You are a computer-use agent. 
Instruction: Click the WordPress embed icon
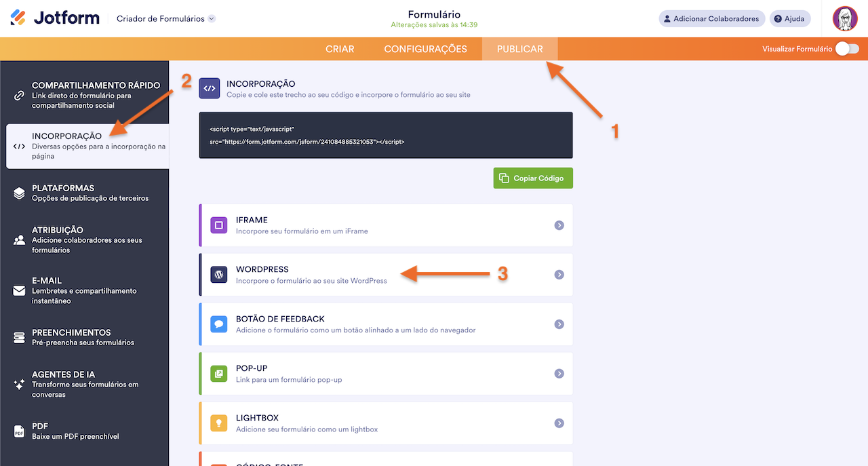pyautogui.click(x=218, y=274)
